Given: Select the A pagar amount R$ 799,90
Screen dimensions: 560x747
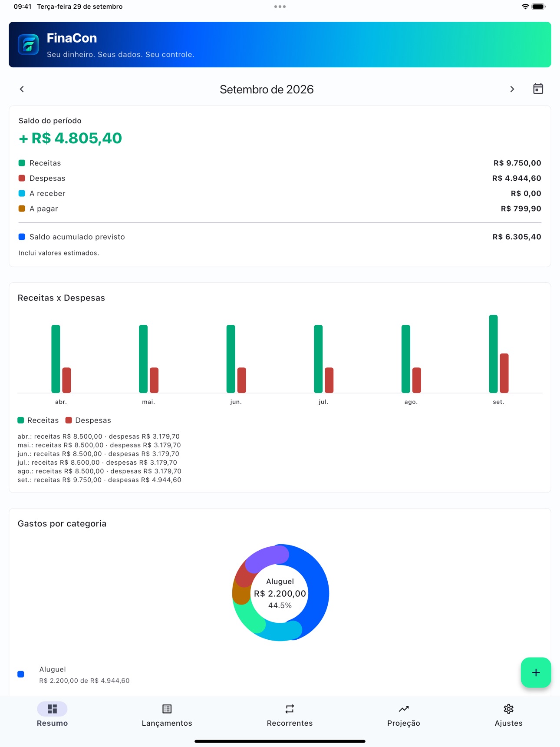Looking at the screenshot, I should (x=521, y=208).
